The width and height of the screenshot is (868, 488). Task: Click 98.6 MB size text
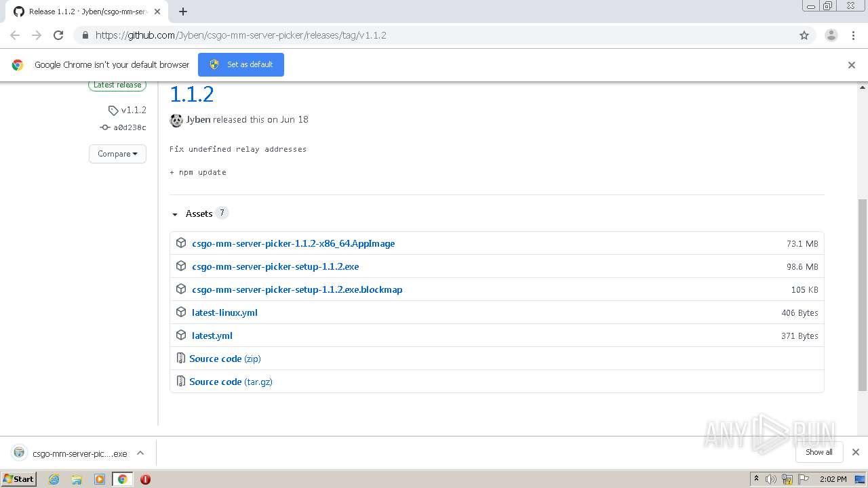802,266
